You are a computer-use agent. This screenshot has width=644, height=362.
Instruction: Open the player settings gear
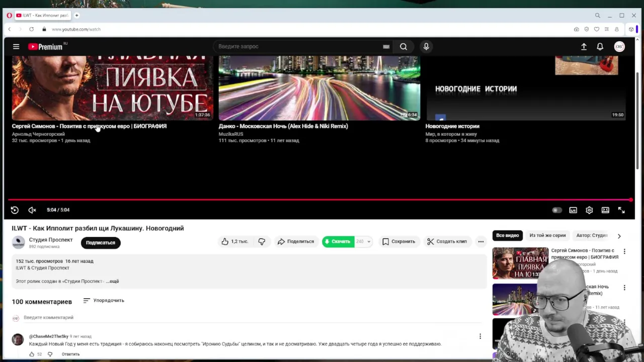tap(589, 210)
